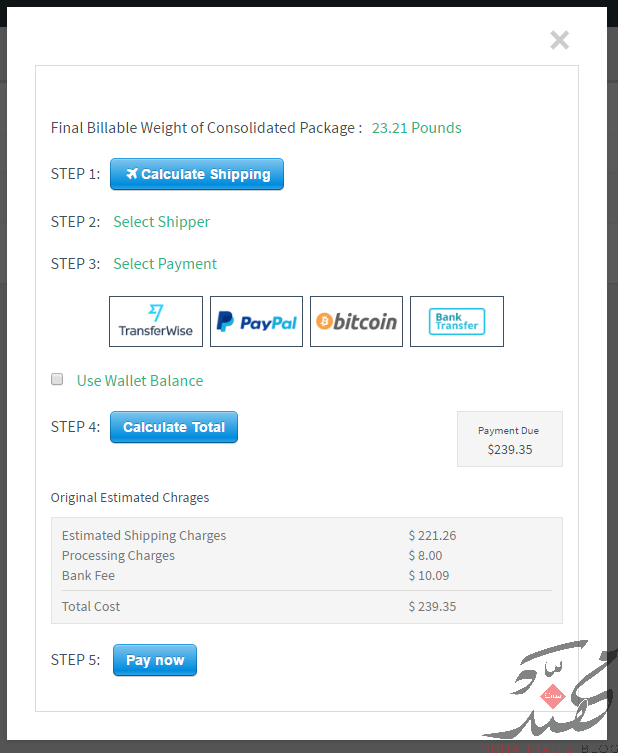Click the PayPal P logo mark
Viewport: 618px width, 753px height.
[x=225, y=321]
